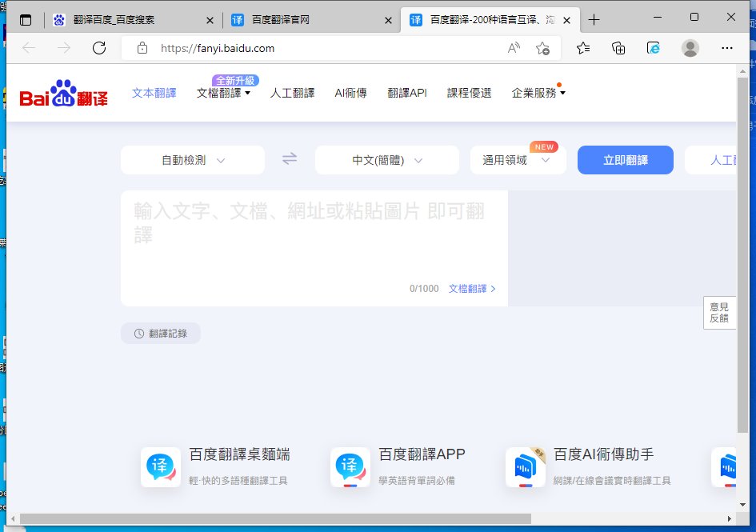Open the 中文(簡體) target language dropdown
The image size is (756, 532).
tap(386, 160)
